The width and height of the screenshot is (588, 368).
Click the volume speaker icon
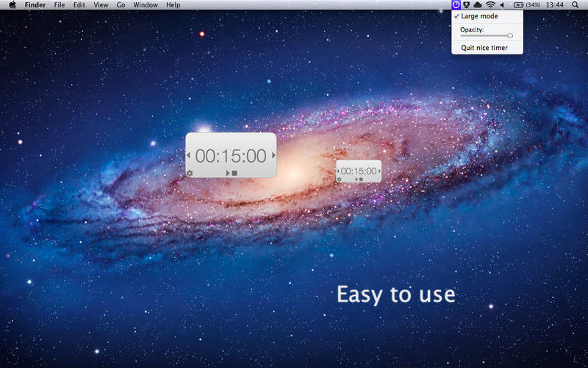(502, 5)
